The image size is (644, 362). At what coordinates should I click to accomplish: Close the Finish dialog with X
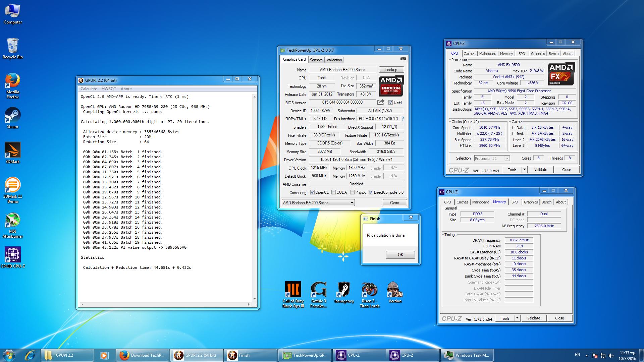click(411, 218)
